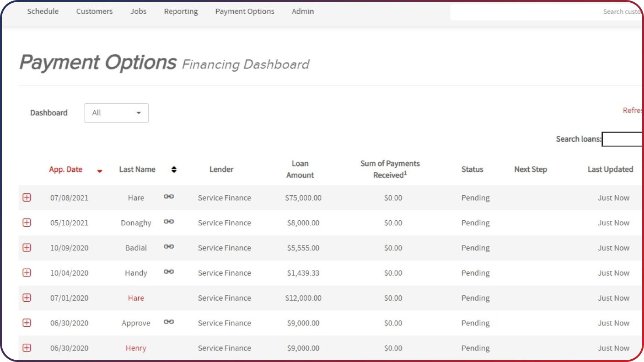The image size is (644, 362).
Task: Expand the Donaghy loan row
Action: click(27, 223)
